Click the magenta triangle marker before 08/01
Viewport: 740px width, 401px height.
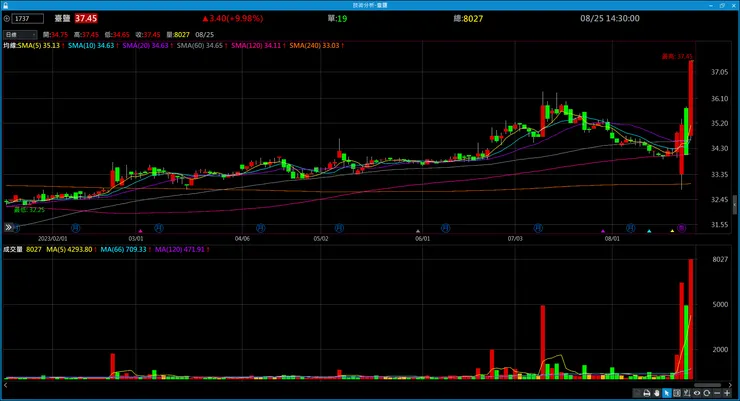tap(603, 231)
